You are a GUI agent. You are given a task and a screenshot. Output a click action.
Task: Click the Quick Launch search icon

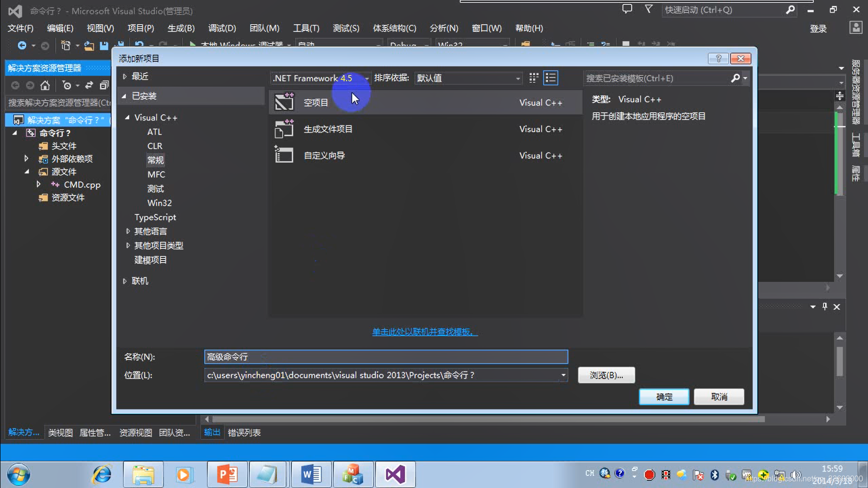791,10
